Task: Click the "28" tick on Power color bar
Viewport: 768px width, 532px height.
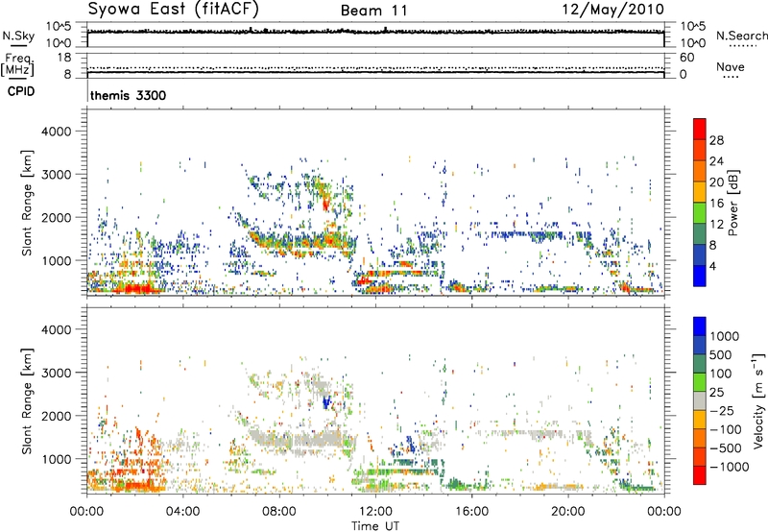Action: pyautogui.click(x=716, y=140)
